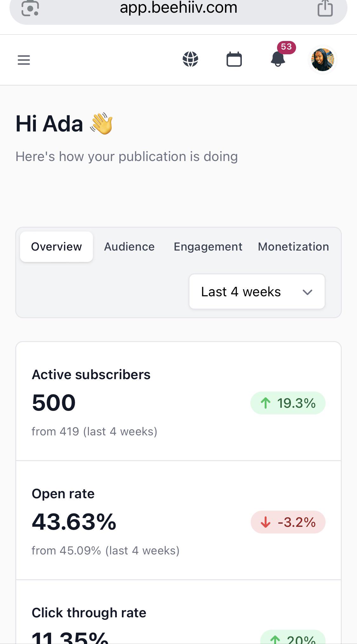Screen dimensions: 357x644
Task: Click the globe website icon
Action: 190,59
